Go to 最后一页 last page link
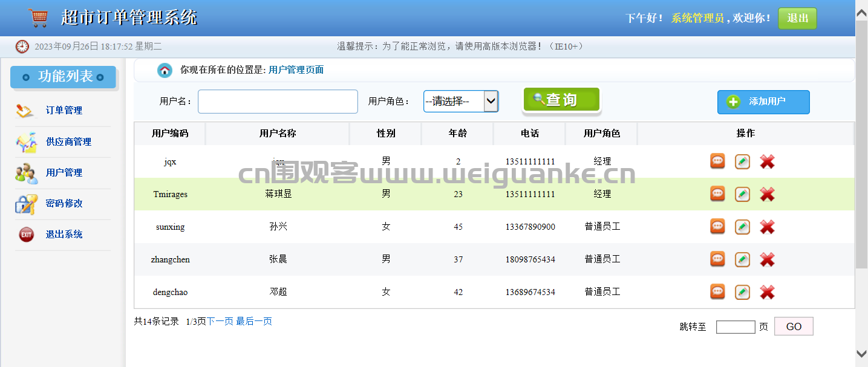 [254, 322]
